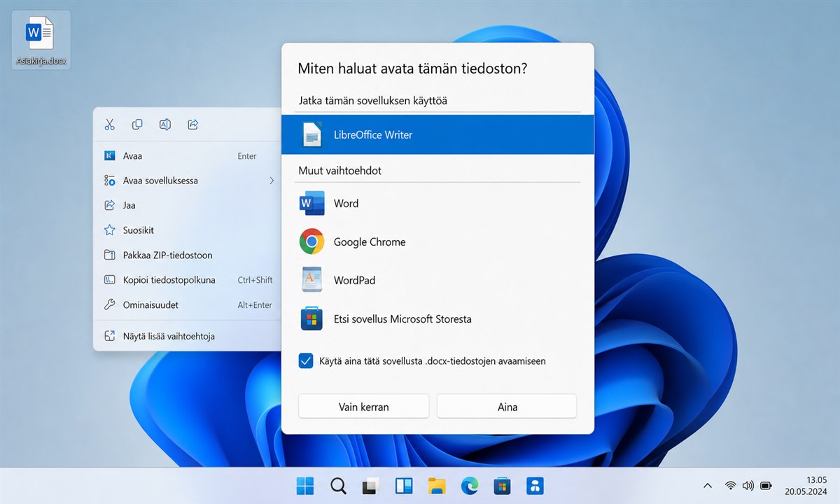Click the Share icon in context menu top row

pyautogui.click(x=193, y=125)
